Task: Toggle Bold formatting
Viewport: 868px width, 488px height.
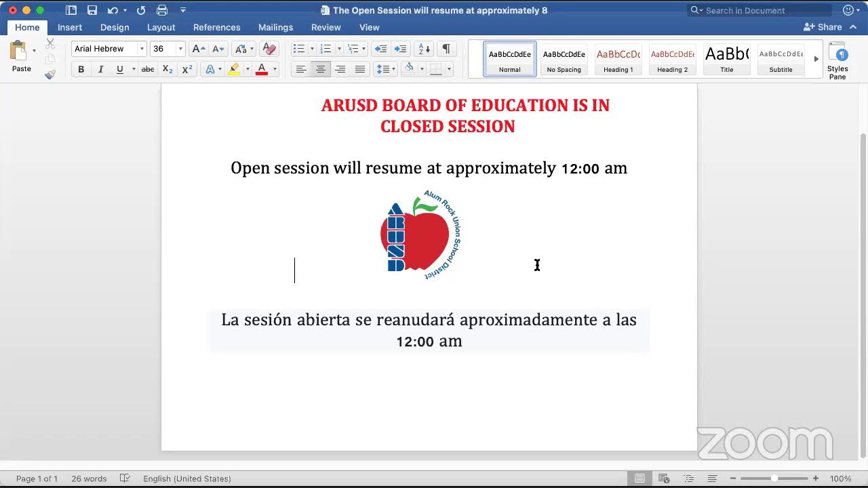Action: coord(81,69)
